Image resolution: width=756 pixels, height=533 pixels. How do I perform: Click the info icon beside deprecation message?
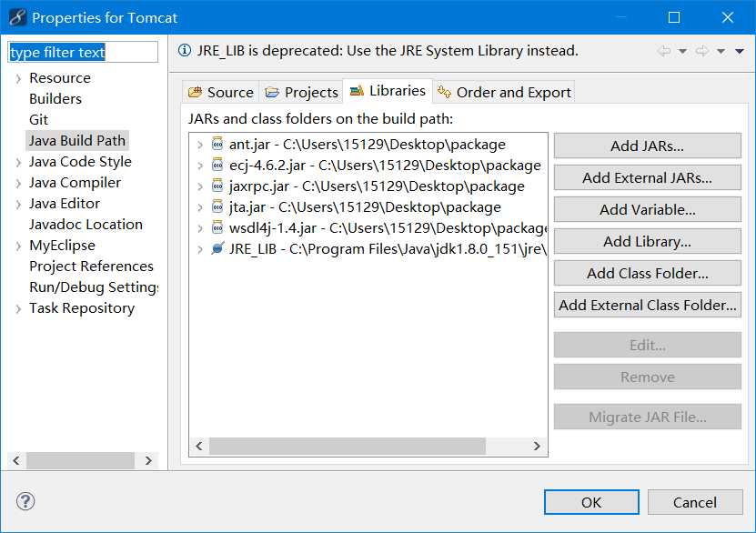coord(185,50)
